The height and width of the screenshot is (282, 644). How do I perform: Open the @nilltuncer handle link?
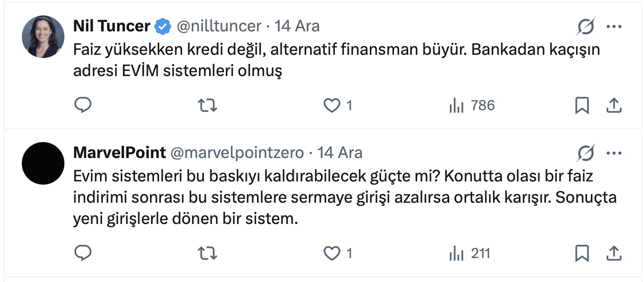(218, 26)
